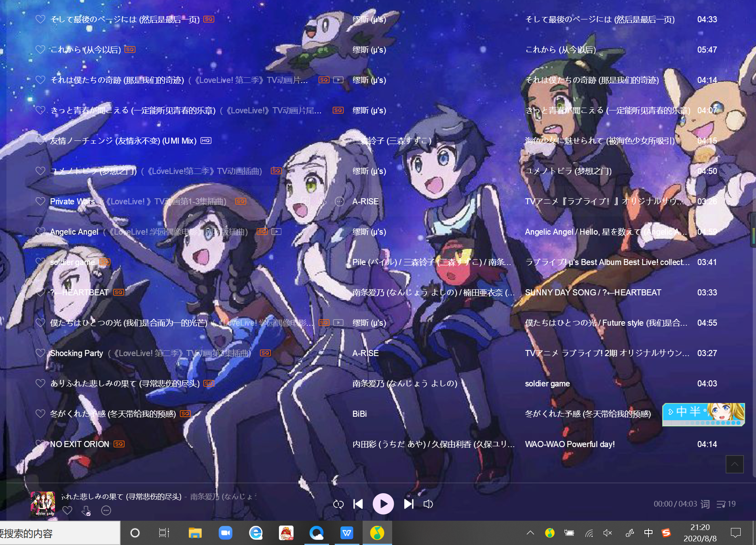
Task: Favorite the これから row with its heart
Action: coord(40,49)
